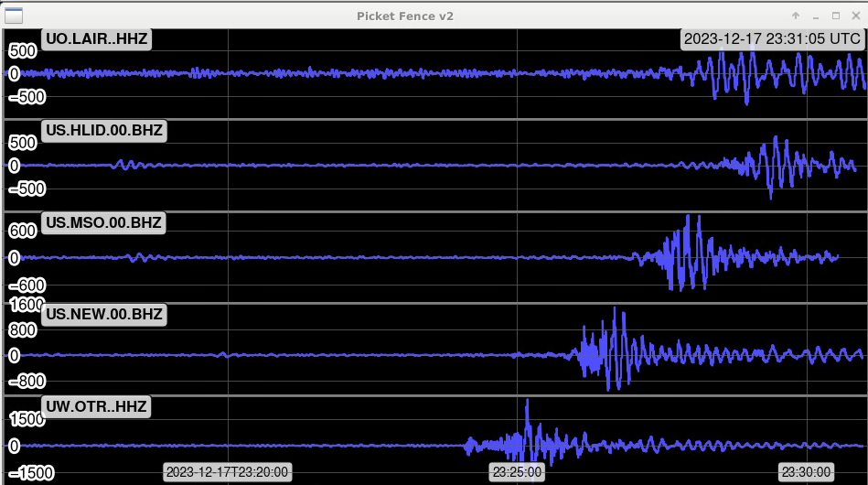Select the UO.LAIR..HHZ station label
This screenshot has width=868, height=485.
click(x=96, y=38)
